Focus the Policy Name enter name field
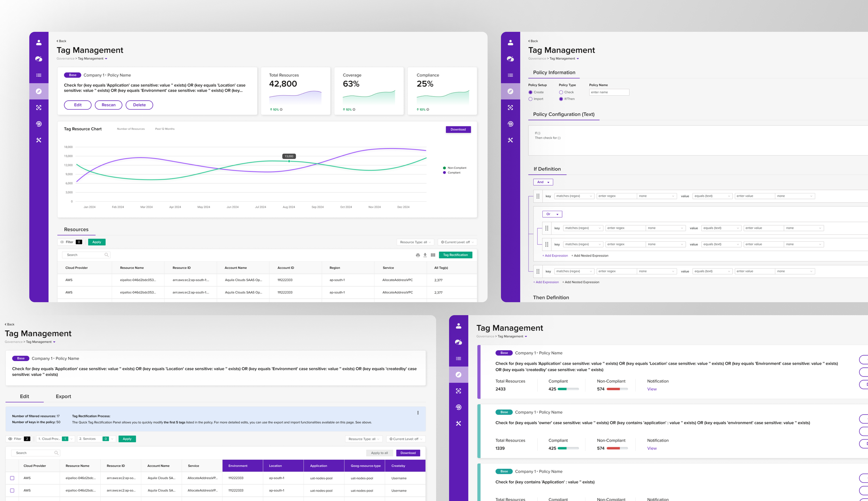868x501 pixels. pyautogui.click(x=609, y=92)
